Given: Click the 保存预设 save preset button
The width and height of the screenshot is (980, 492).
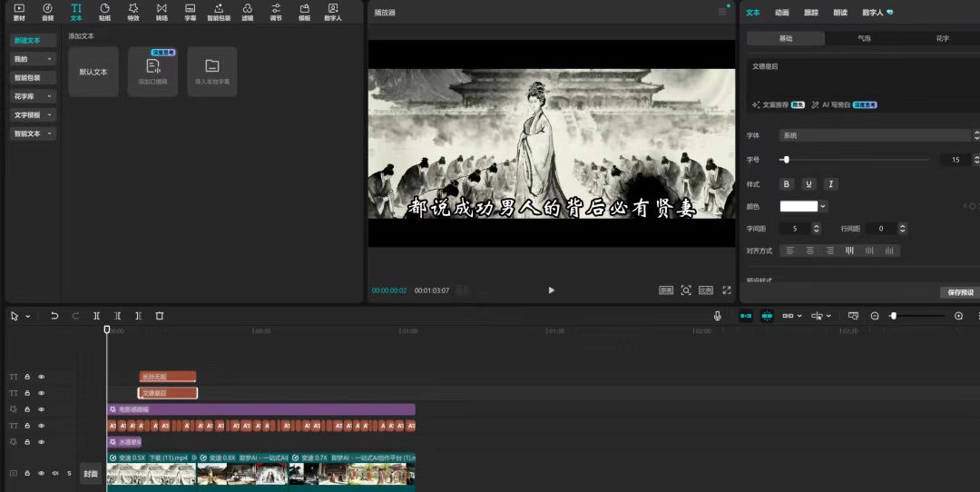Looking at the screenshot, I should tap(960, 292).
